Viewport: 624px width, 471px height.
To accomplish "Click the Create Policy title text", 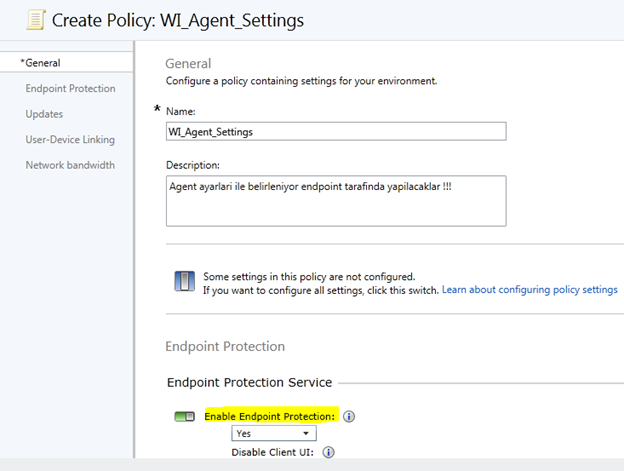I will 178,20.
